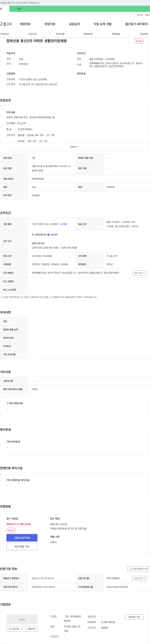
Task: Click the 인증기관 help icon
Action: (88, 578)
